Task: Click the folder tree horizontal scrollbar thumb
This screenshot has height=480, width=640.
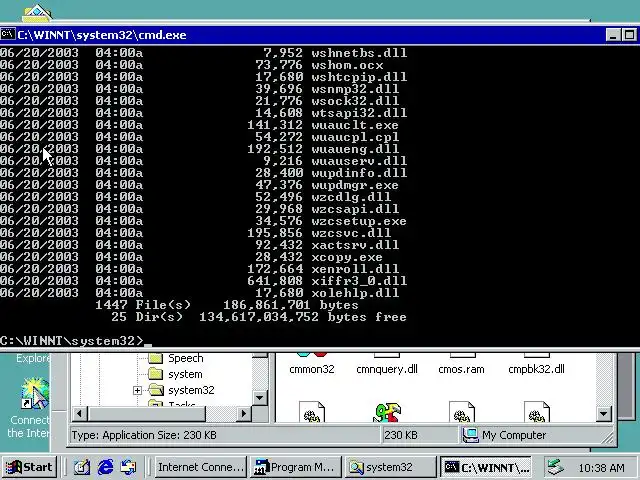Action: click(x=146, y=413)
